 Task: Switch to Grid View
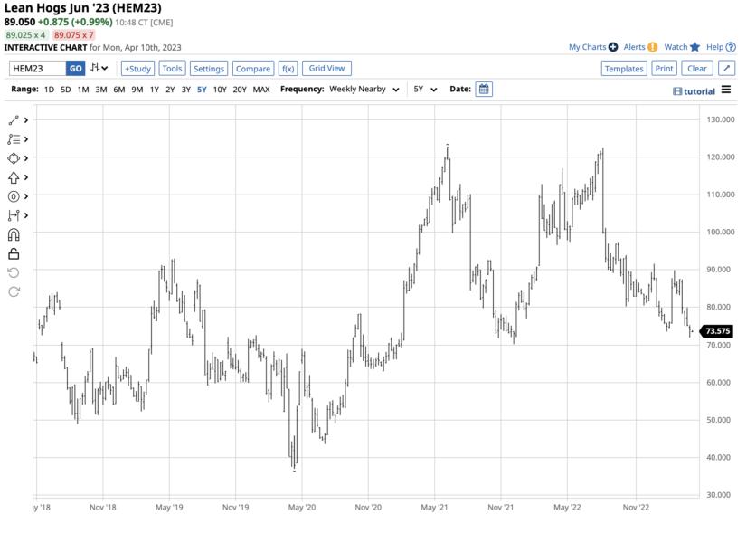coord(326,69)
